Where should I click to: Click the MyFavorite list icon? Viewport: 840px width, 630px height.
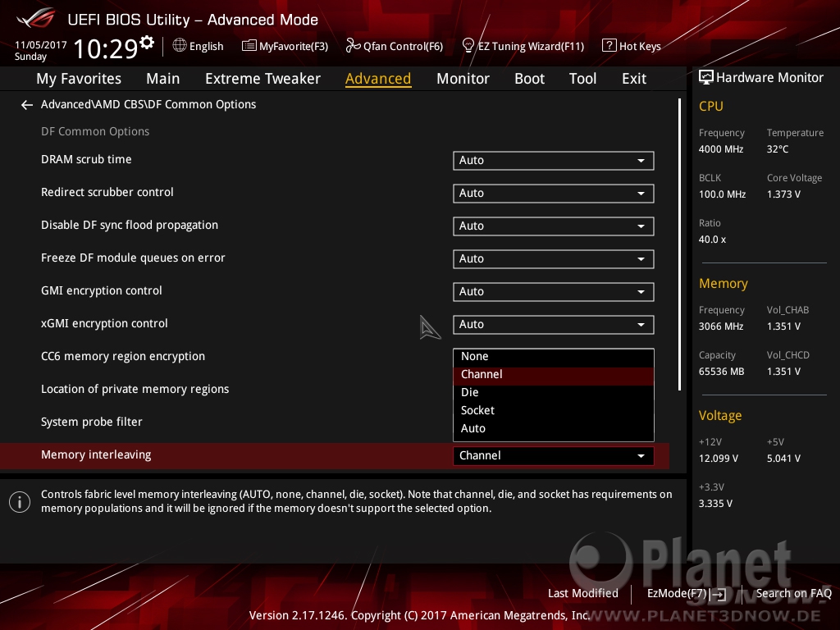pos(249,46)
